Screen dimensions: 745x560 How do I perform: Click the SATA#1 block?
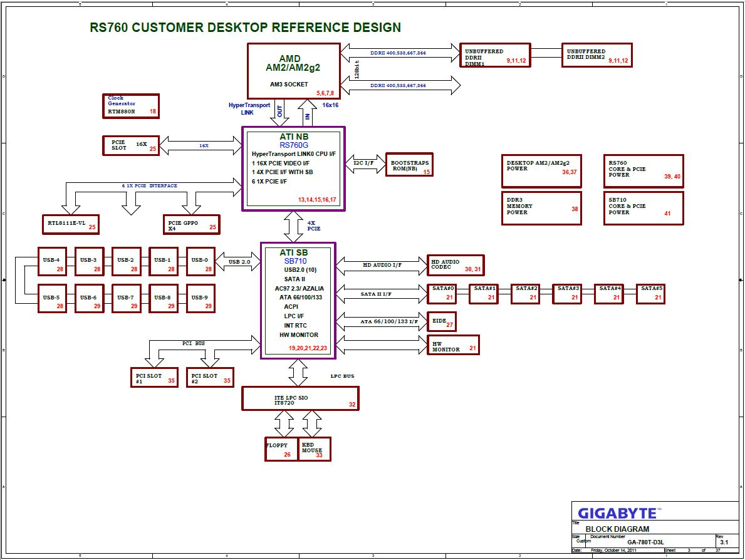484,294
